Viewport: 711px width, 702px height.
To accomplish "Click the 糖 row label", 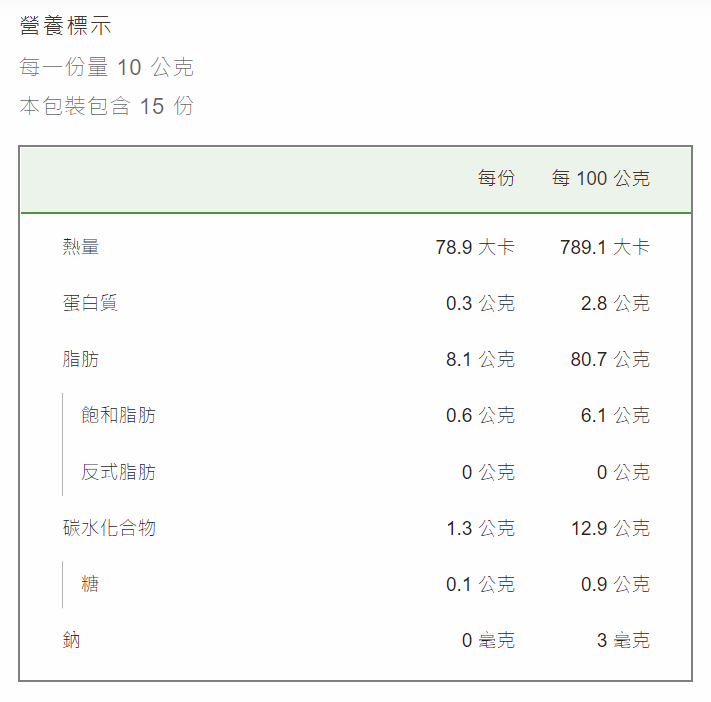I will [x=90, y=584].
